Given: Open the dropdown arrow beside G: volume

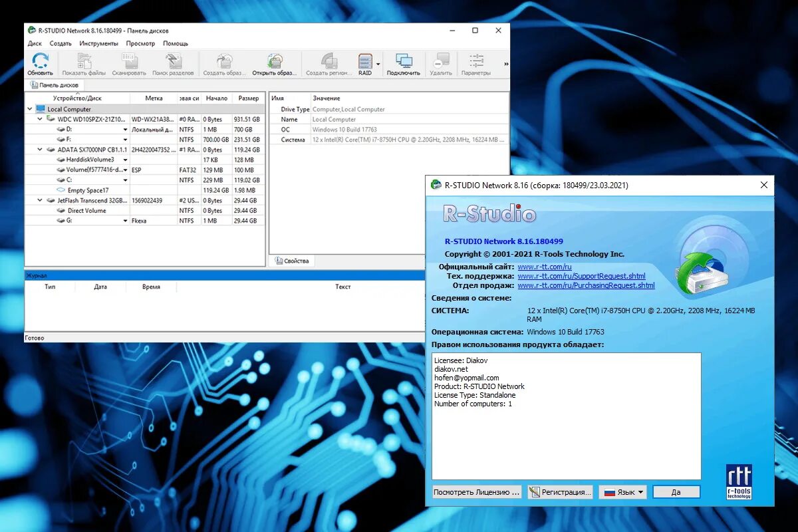Looking at the screenshot, I should click(x=125, y=221).
